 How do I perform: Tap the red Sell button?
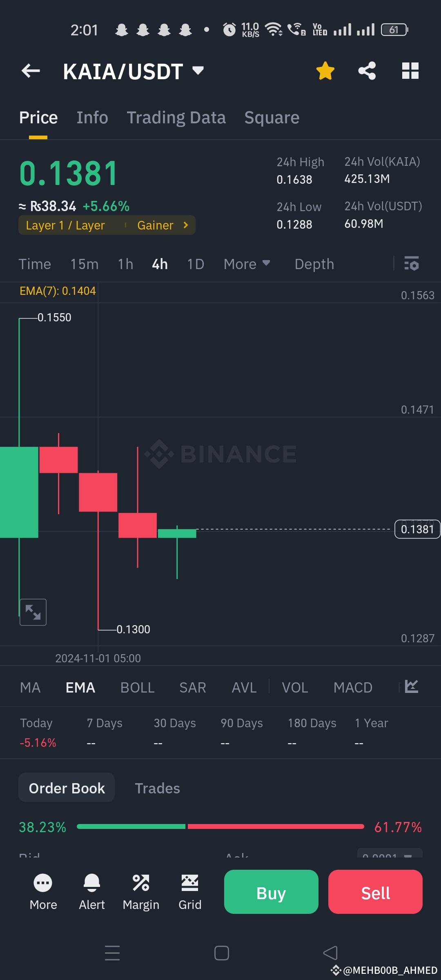pos(375,892)
